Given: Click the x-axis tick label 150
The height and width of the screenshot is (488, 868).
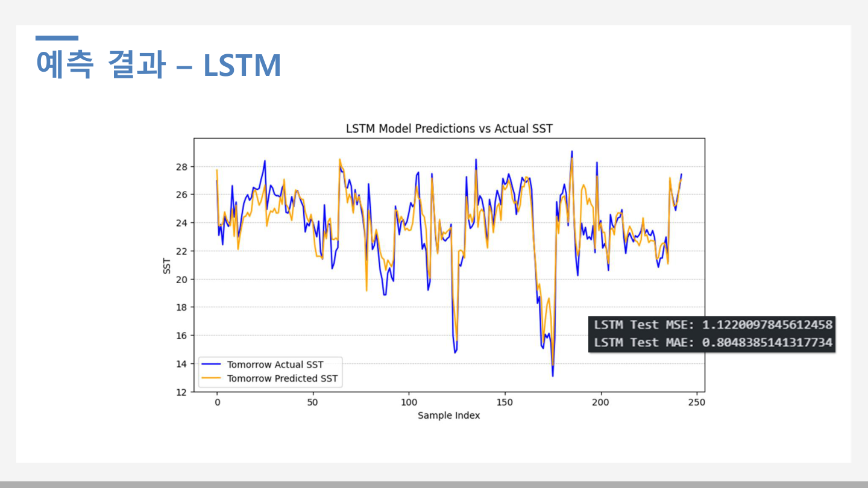Looking at the screenshot, I should tap(505, 402).
